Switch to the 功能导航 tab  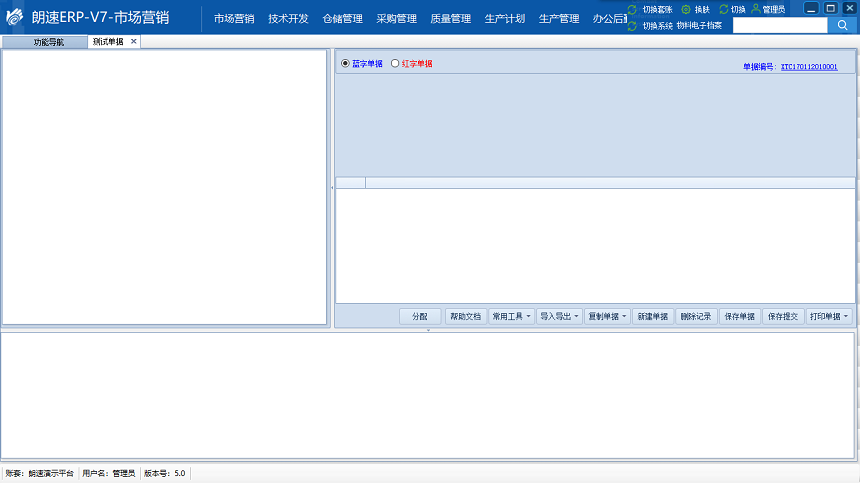click(x=44, y=42)
